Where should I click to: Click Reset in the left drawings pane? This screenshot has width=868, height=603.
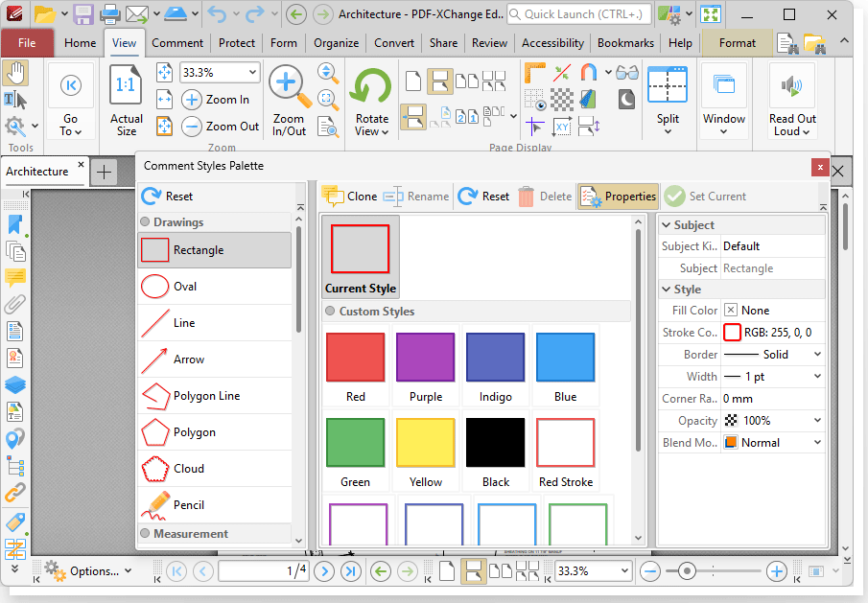(x=167, y=197)
